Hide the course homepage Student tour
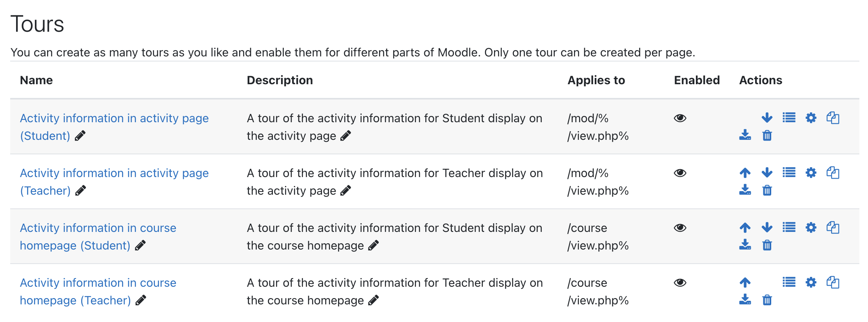Screen dimensions: 868x322 tap(680, 228)
